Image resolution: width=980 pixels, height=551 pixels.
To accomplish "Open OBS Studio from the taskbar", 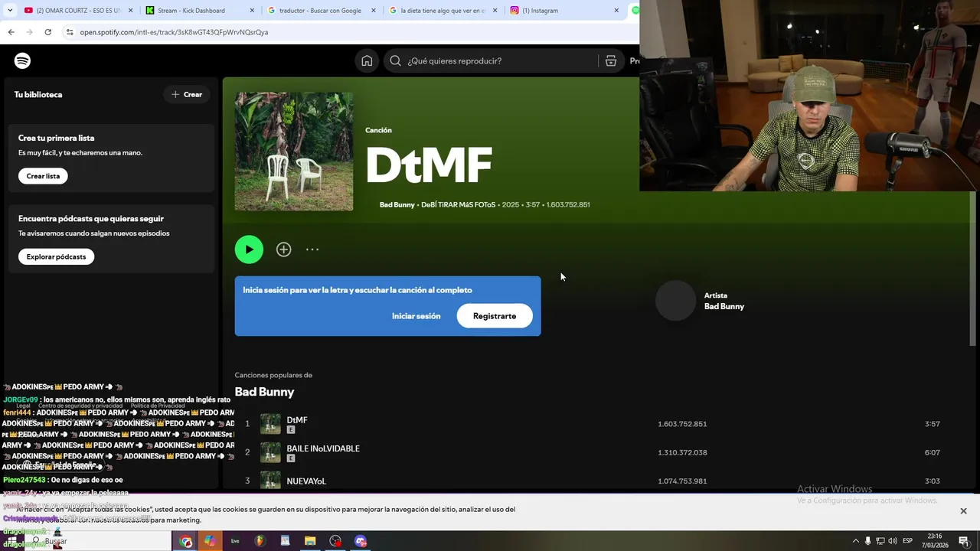I will pyautogui.click(x=335, y=541).
